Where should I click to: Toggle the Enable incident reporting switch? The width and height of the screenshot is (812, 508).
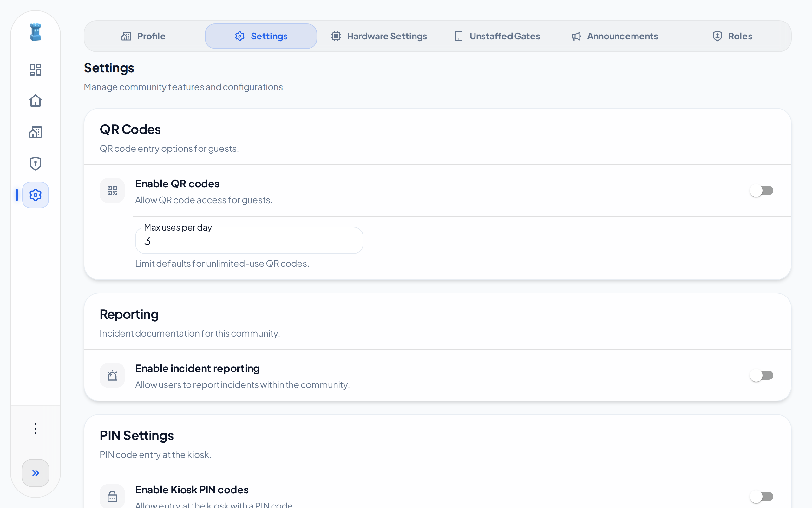(762, 375)
